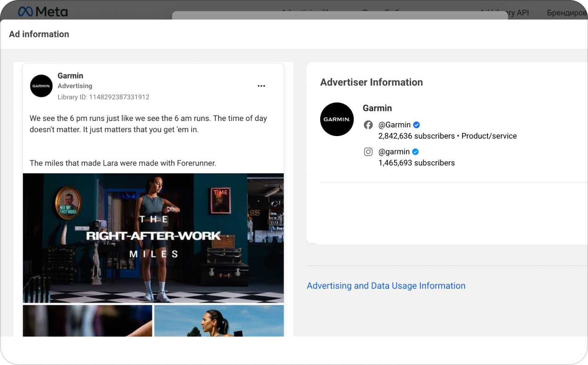Open Advertising and Data Usage Information

pos(386,285)
